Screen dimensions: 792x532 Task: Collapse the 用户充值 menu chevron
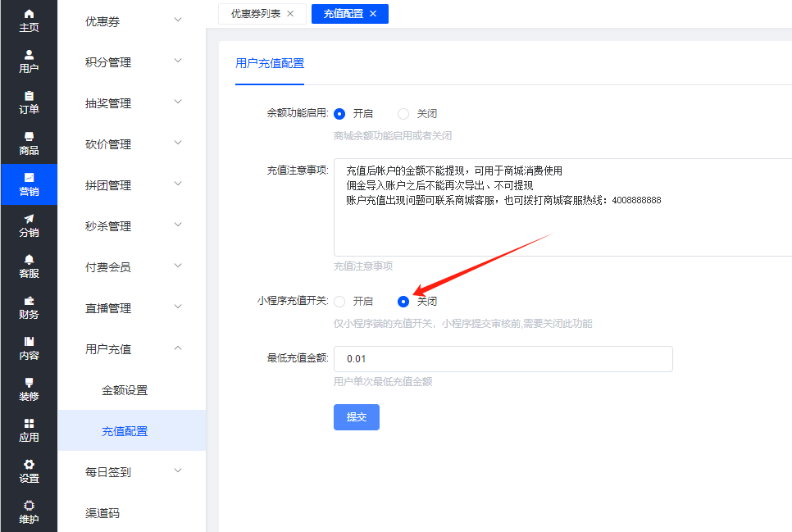point(178,348)
